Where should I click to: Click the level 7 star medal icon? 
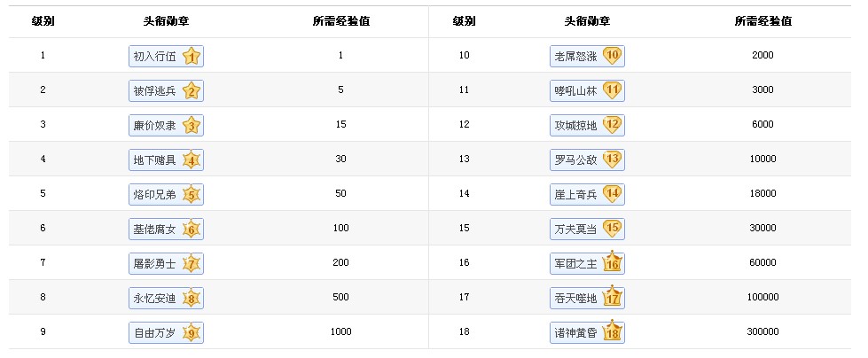tap(192, 263)
